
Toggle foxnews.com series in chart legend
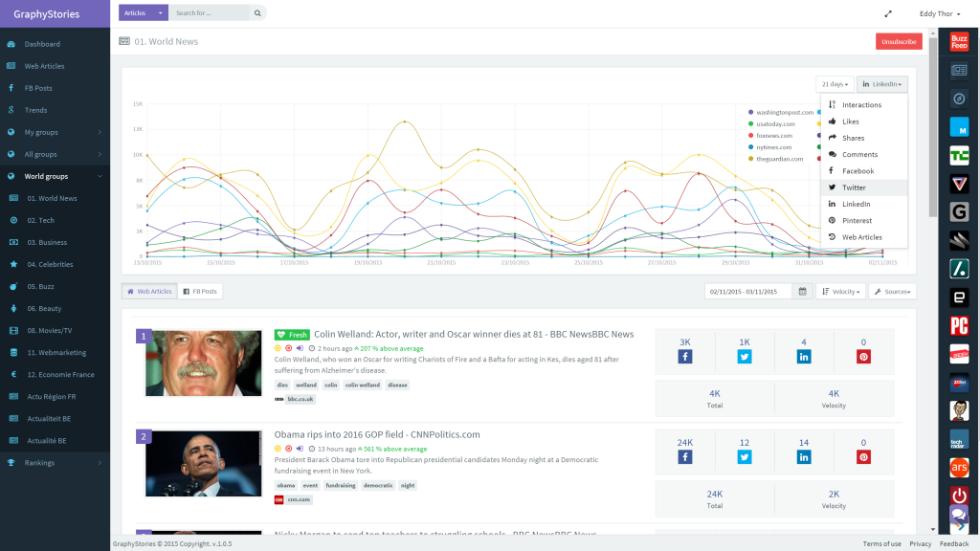pyautogui.click(x=770, y=136)
